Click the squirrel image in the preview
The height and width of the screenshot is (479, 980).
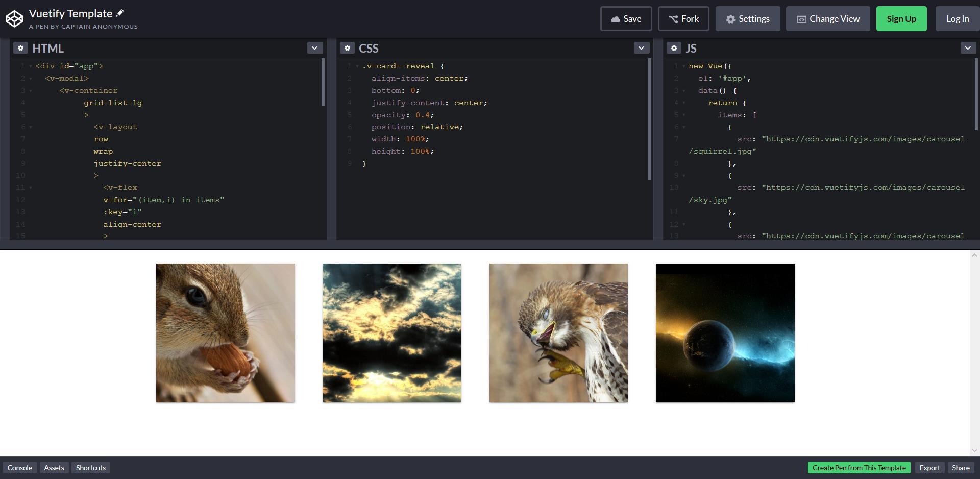pos(225,332)
